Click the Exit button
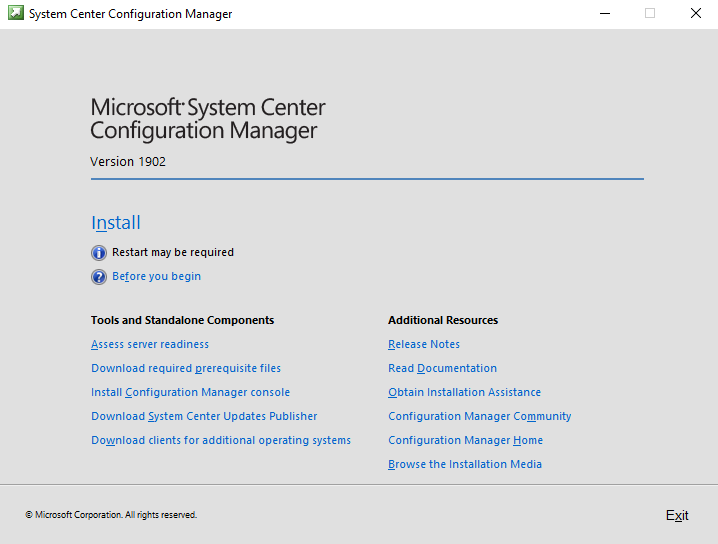This screenshot has width=718, height=544. tap(677, 516)
